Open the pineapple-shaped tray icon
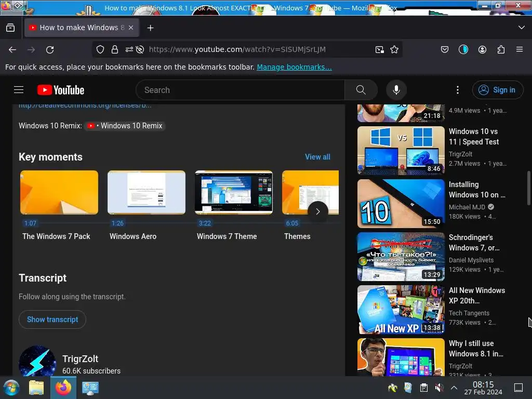The image size is (532, 399). 393,388
